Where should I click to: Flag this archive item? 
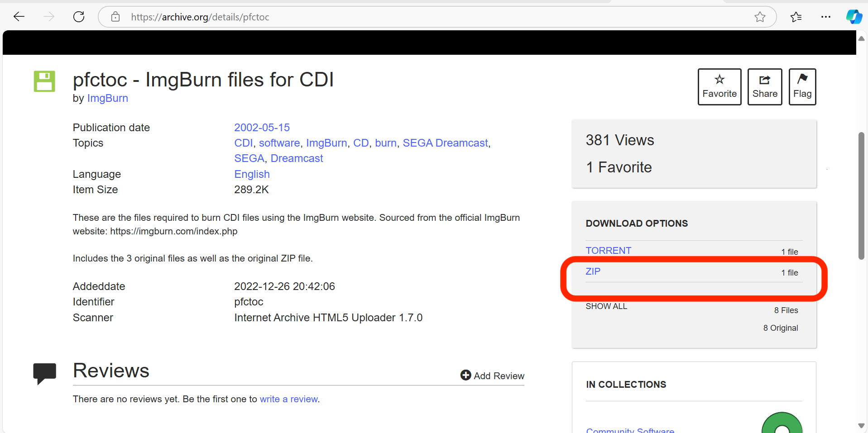[802, 87]
